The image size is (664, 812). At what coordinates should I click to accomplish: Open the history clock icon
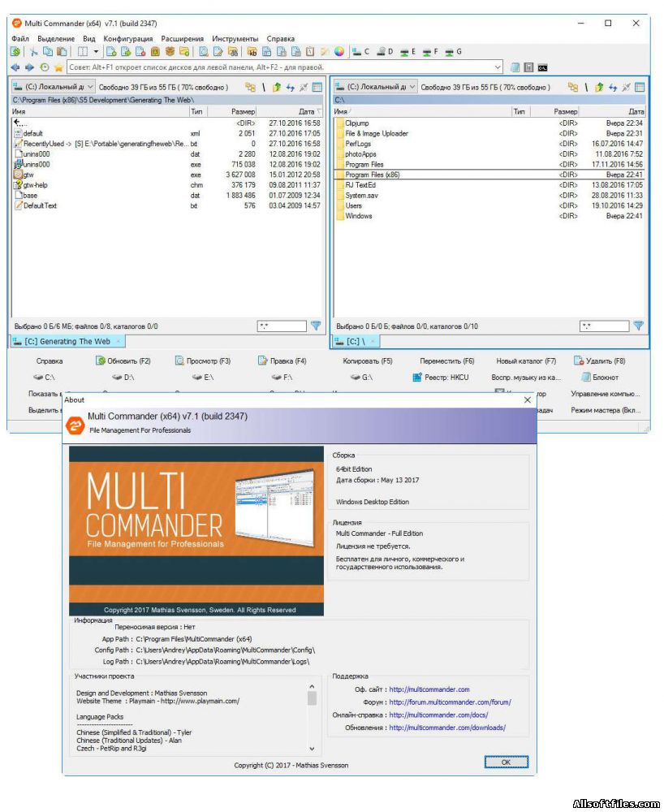click(x=45, y=67)
